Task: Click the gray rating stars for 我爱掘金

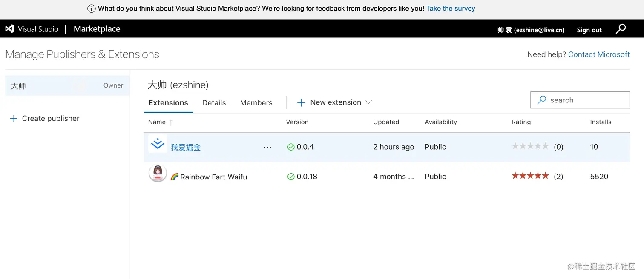Action: (x=530, y=146)
